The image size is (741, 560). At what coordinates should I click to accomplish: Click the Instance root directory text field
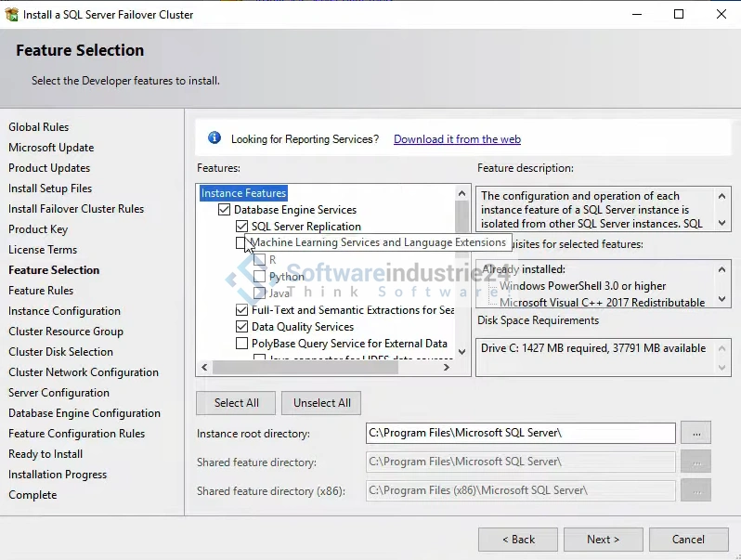coord(520,433)
